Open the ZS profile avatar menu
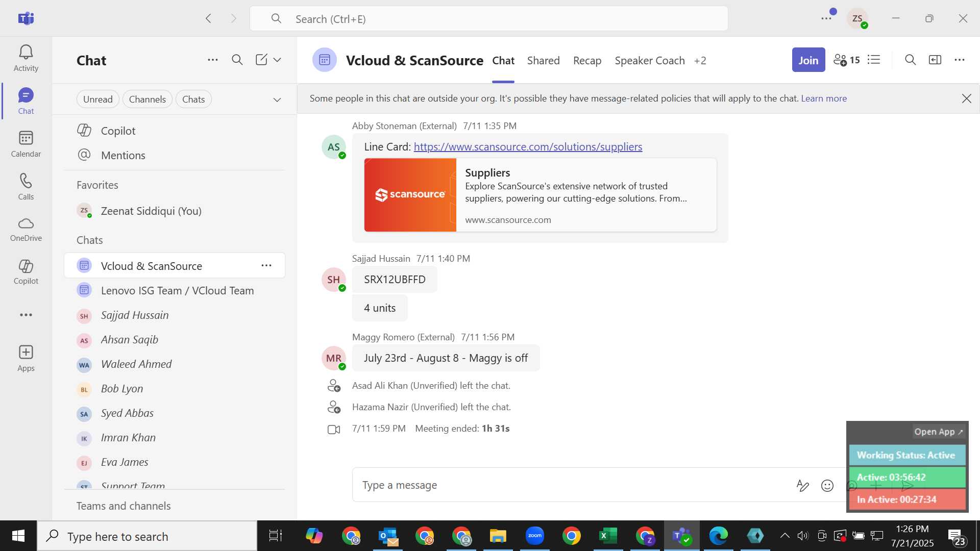The width and height of the screenshot is (980, 551). point(857,18)
